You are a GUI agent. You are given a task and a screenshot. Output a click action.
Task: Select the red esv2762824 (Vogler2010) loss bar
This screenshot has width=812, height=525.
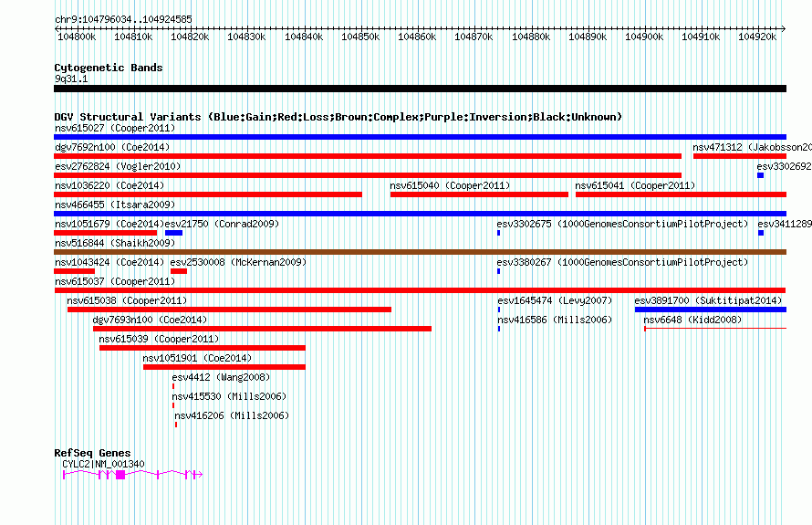[368, 175]
